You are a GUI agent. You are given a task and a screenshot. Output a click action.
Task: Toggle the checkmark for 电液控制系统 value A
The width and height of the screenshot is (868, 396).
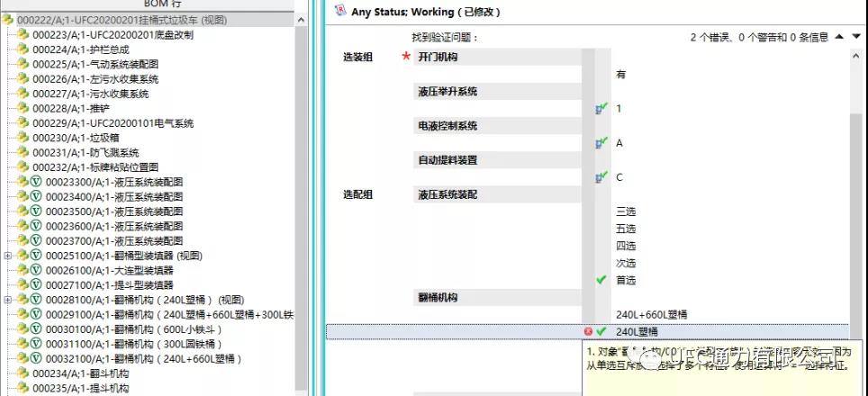point(601,143)
